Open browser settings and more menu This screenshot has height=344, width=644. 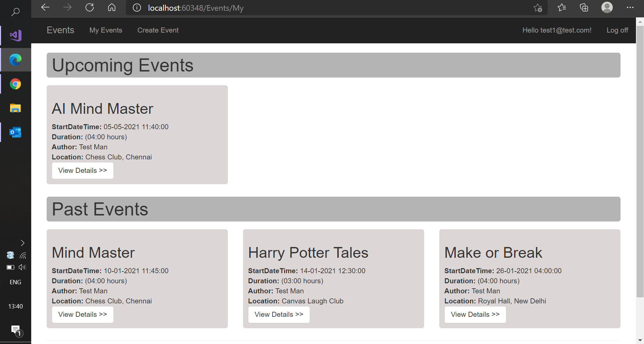coord(630,8)
